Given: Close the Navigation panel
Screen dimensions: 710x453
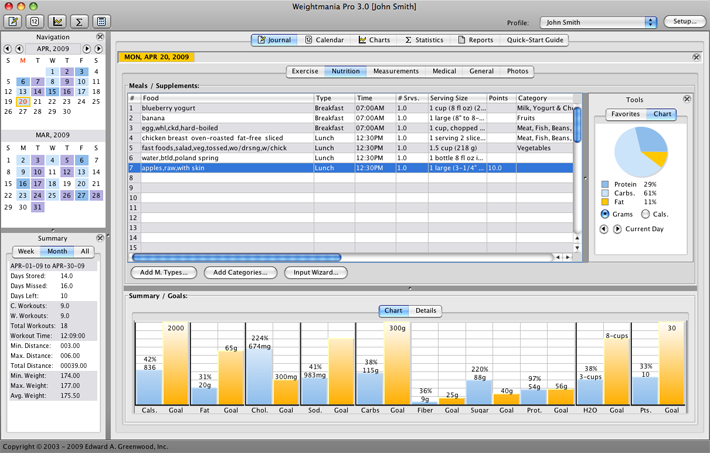Looking at the screenshot, I should tap(100, 37).
